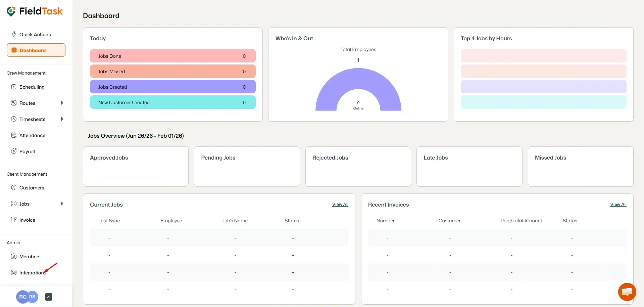The height and width of the screenshot is (307, 644).
Task: Click the Members icon under Admin
Action: (x=13, y=256)
